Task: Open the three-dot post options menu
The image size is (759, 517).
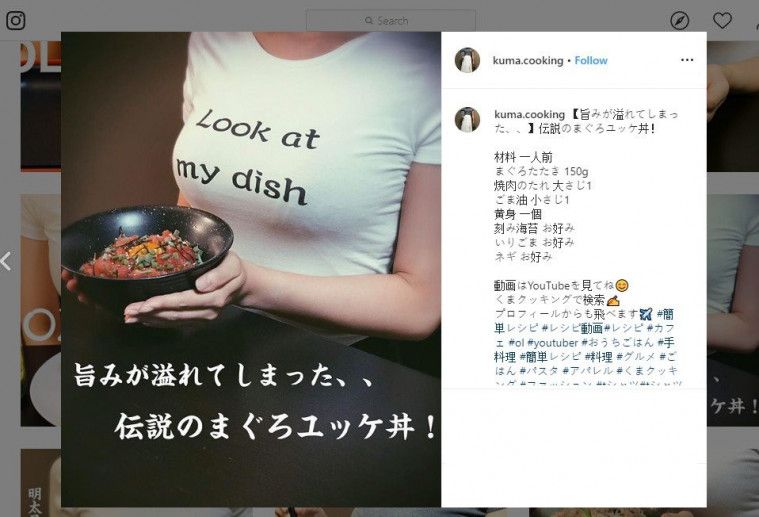Action: (687, 60)
